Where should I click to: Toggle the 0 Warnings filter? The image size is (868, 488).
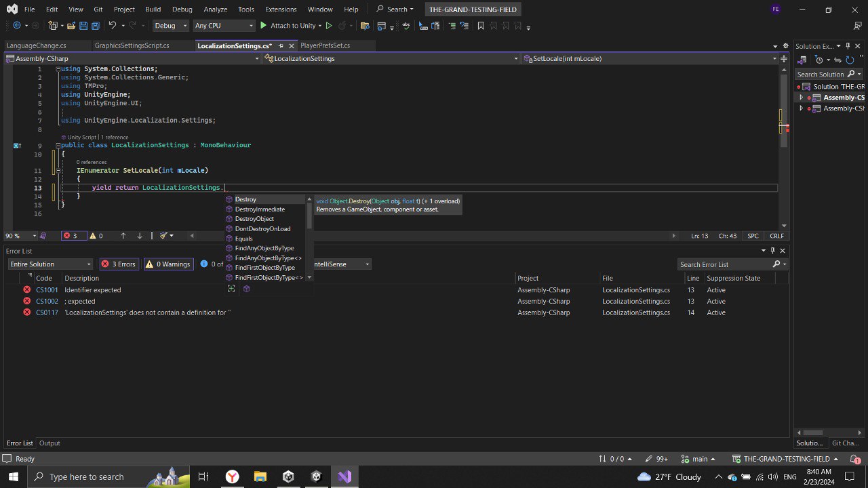(x=168, y=264)
